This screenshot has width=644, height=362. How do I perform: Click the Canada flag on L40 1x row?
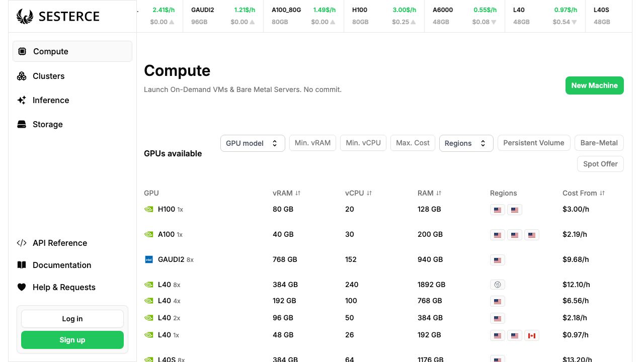(531, 335)
